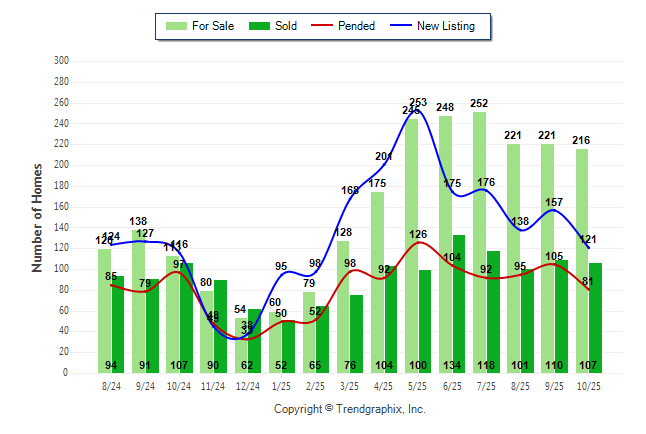Click the For Sale light green legend swatch
646x434 pixels.
click(x=180, y=26)
